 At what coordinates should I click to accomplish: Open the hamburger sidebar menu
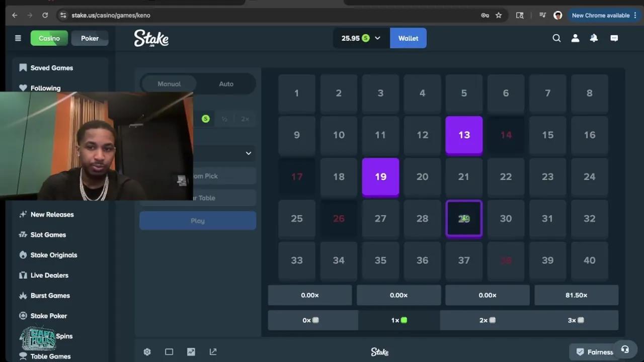[x=18, y=38]
